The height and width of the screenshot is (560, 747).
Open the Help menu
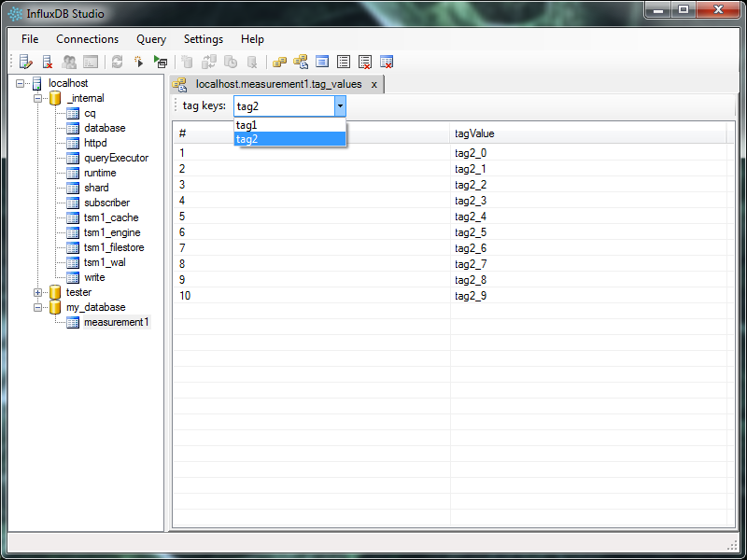tap(252, 39)
